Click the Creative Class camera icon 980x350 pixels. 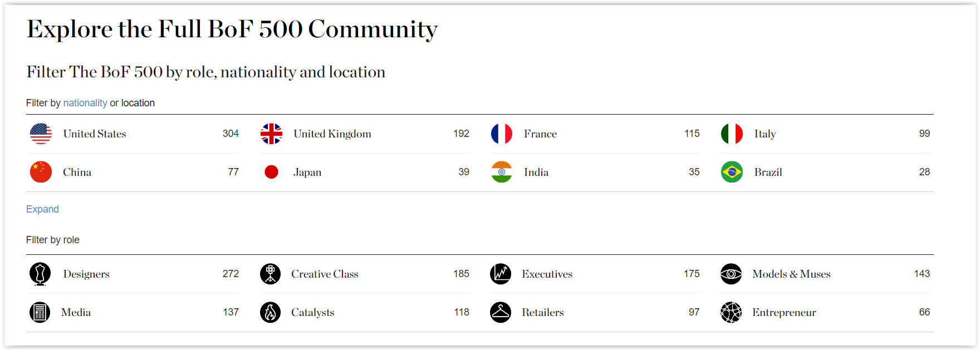270,274
